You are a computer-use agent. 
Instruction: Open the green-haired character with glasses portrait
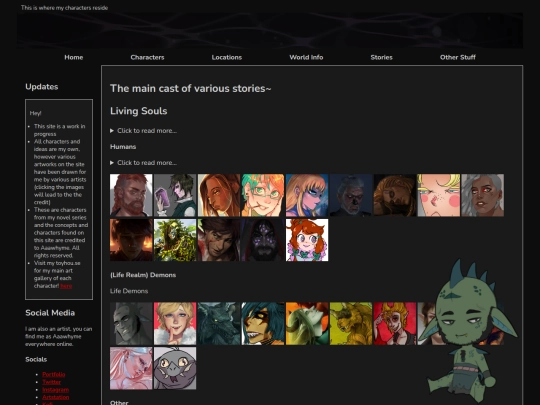click(263, 195)
